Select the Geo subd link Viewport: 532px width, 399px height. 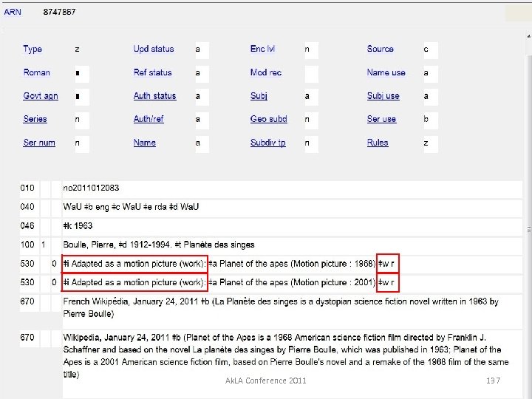268,119
